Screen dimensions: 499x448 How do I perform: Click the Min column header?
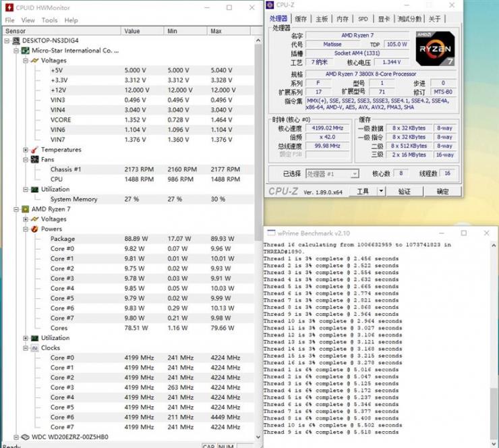coord(185,31)
